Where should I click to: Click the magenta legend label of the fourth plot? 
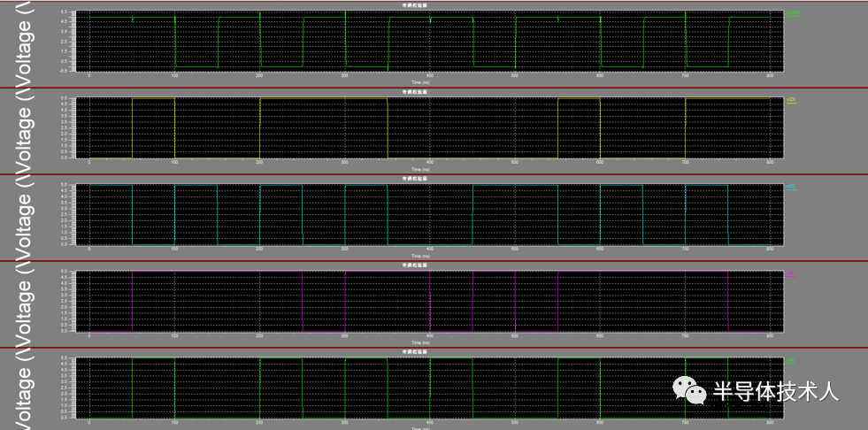click(x=791, y=274)
